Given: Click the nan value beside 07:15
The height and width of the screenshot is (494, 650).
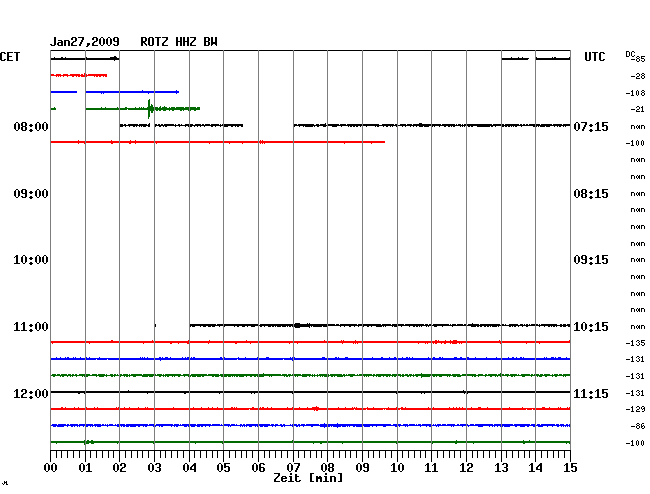Looking at the screenshot, I should click(638, 126).
